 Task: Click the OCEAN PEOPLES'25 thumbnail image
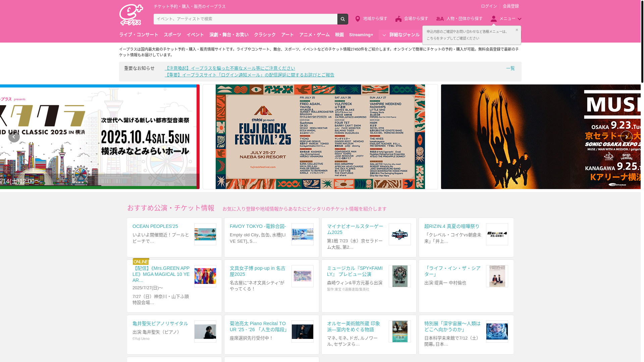pos(205,234)
